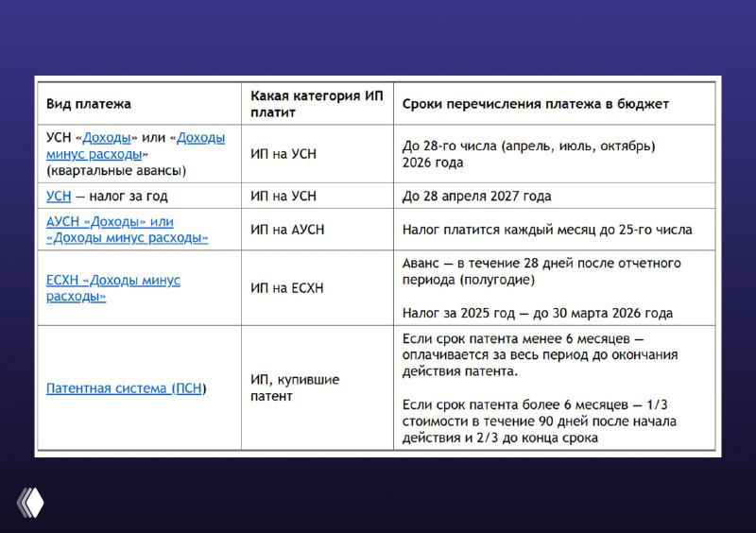Click the «До 28 апреля 2027 года» deadline cell

point(477,197)
